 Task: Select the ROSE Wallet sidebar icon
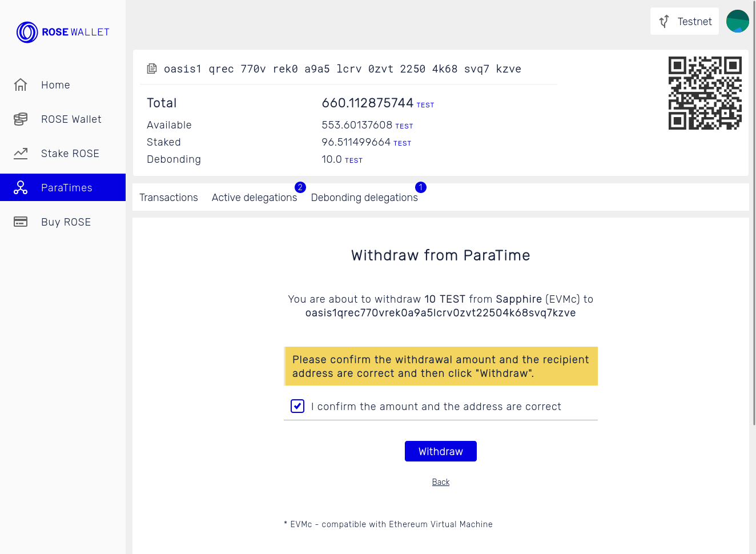tap(21, 119)
